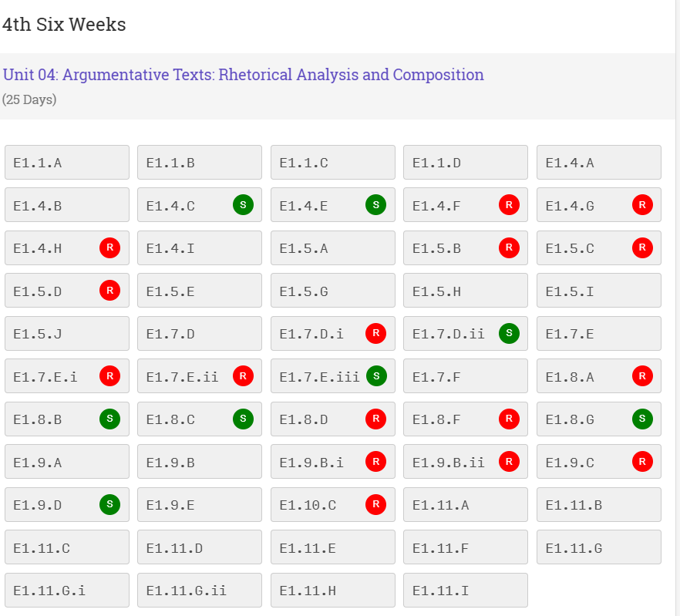Open standard E1.11.I
Screen dimensions: 680x616
tap(466, 591)
